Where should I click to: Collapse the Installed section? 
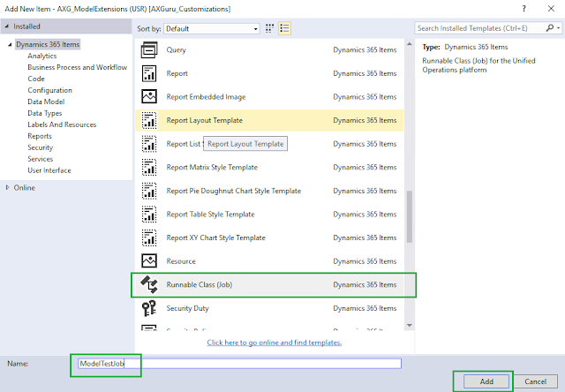coord(7,26)
